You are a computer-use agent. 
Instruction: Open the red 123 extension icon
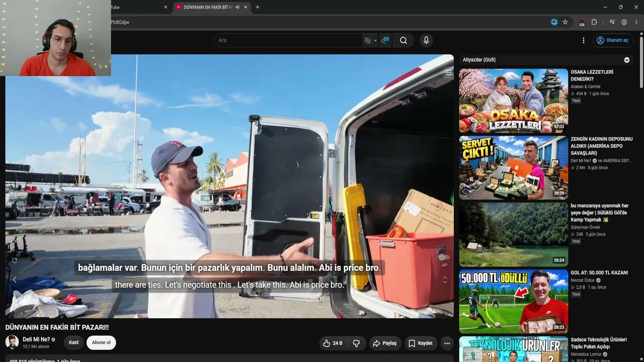(x=582, y=23)
